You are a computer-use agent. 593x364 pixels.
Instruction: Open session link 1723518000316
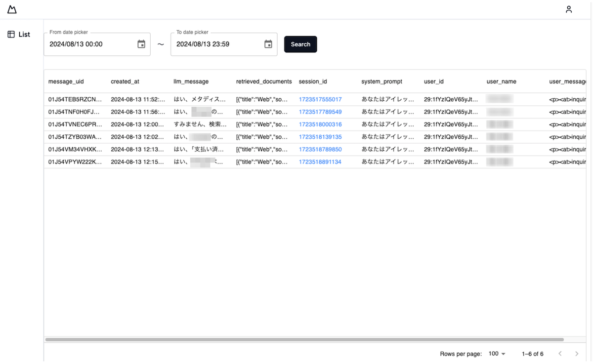pyautogui.click(x=320, y=124)
